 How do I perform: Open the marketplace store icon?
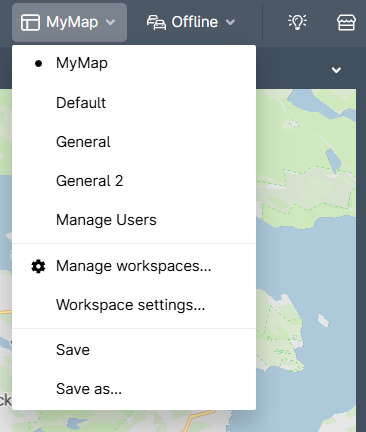coord(346,23)
